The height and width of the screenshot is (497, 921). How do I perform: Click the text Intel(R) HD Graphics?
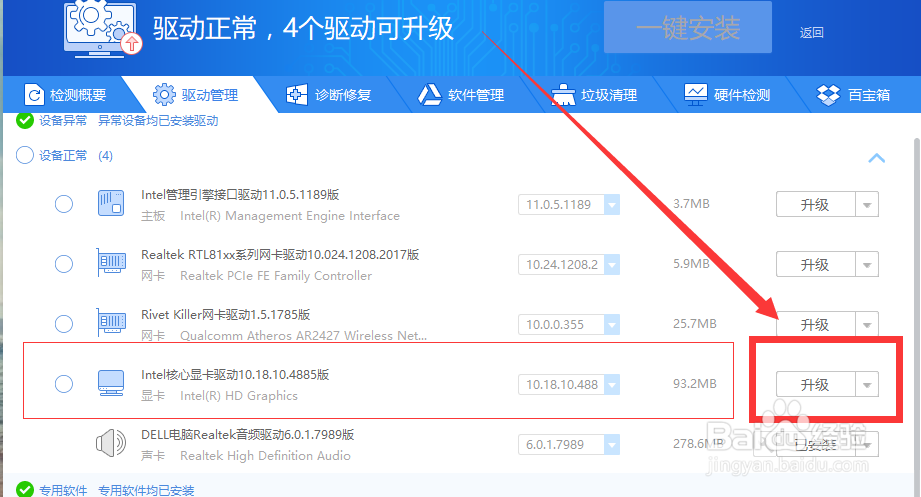[x=239, y=395]
